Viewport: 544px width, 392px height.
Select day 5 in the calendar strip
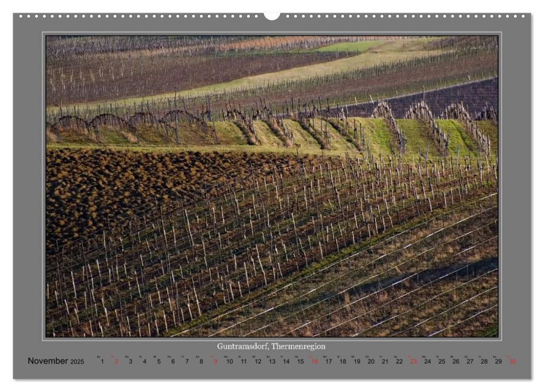(159, 362)
